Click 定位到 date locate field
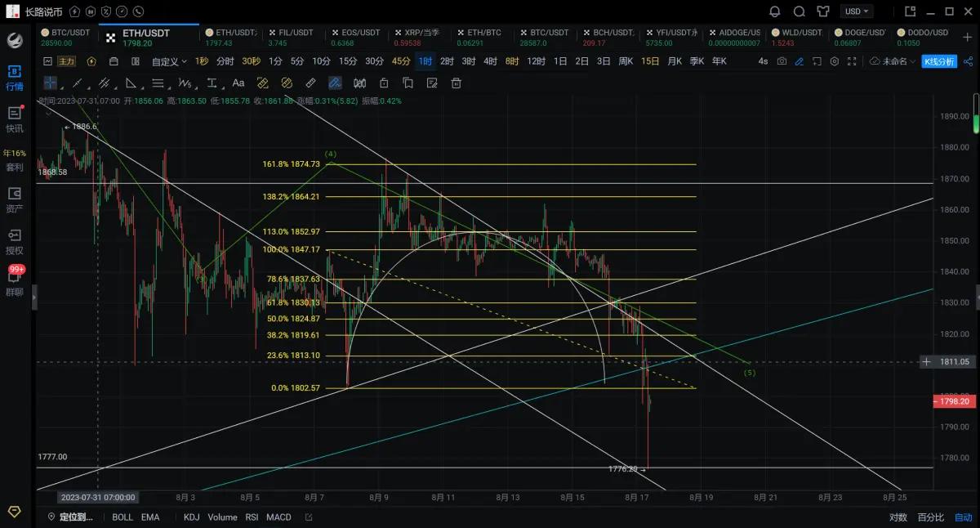This screenshot has height=528, width=980. [x=75, y=517]
